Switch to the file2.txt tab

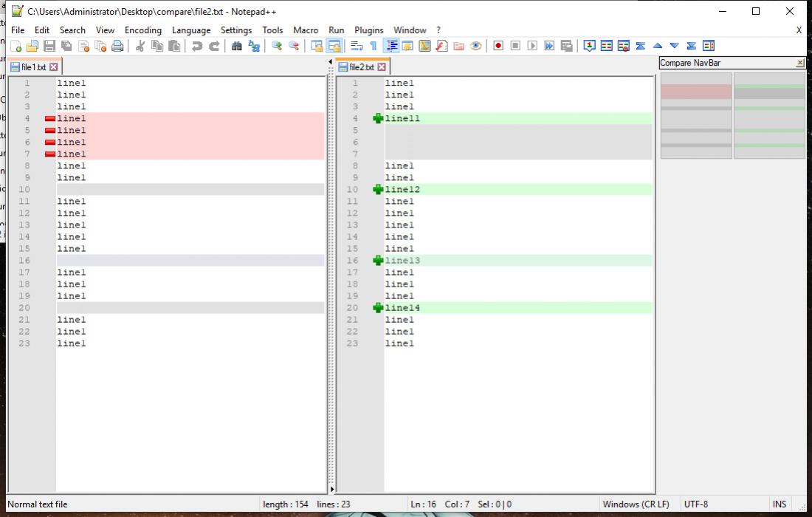pyautogui.click(x=362, y=66)
